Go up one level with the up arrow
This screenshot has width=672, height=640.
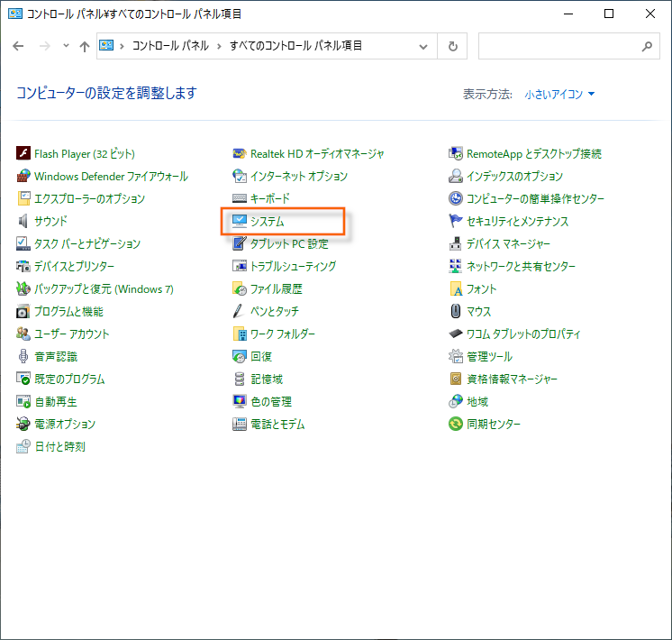85,46
